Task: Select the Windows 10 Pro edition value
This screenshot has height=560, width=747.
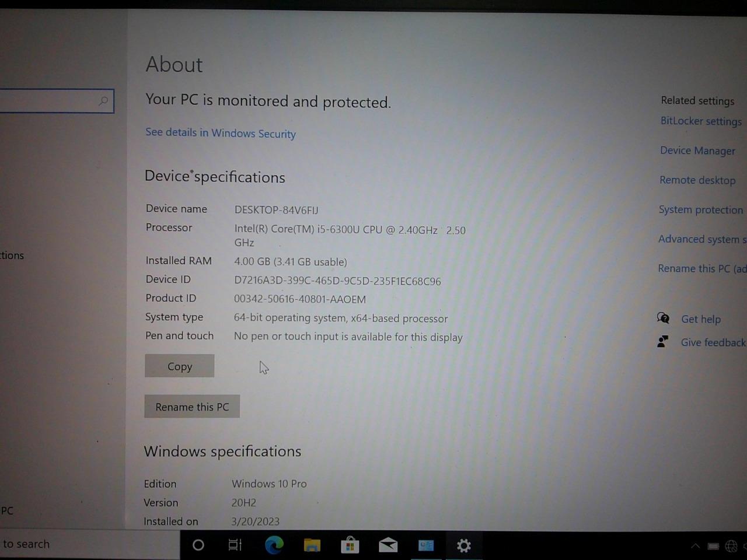Action: click(x=269, y=484)
